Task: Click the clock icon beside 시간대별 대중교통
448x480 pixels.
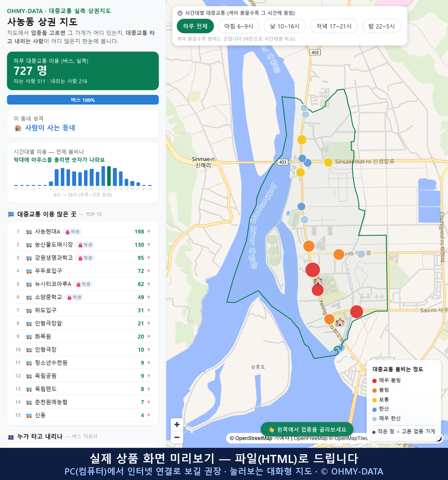Action: 180,13
